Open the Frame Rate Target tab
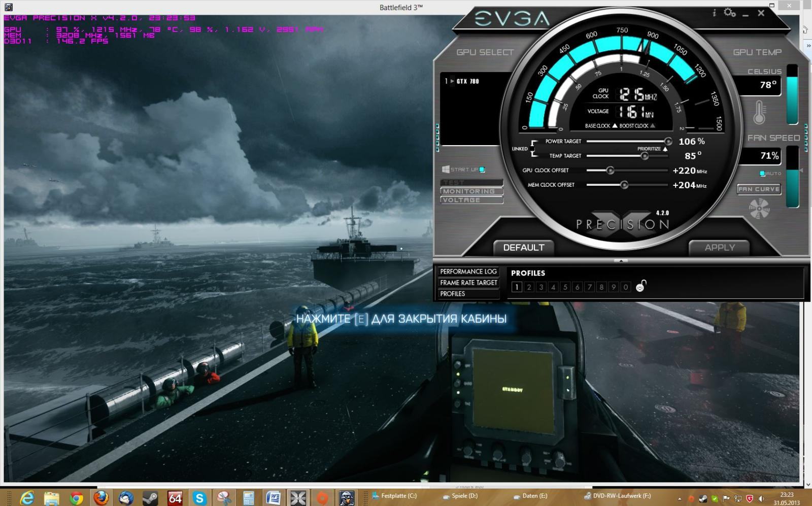The width and height of the screenshot is (812, 506). point(468,283)
